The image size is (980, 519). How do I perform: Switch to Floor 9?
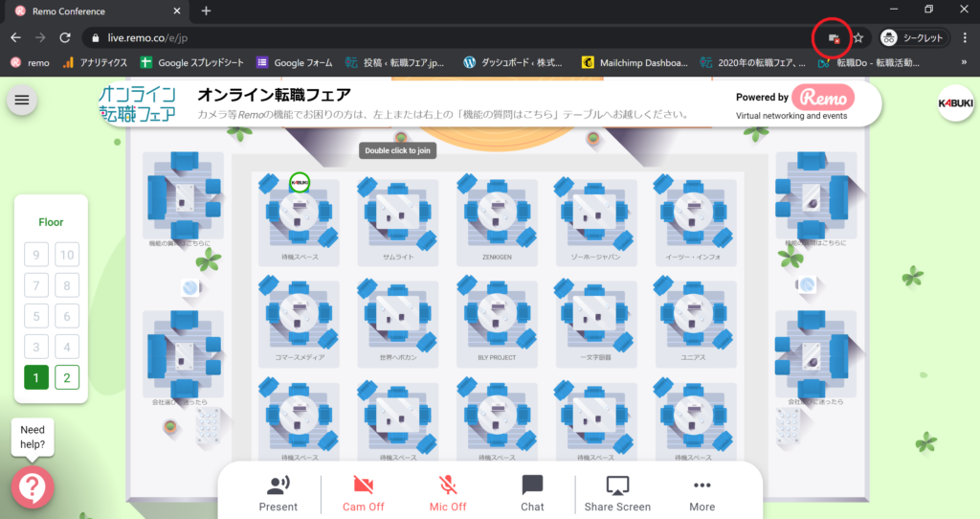coord(36,255)
